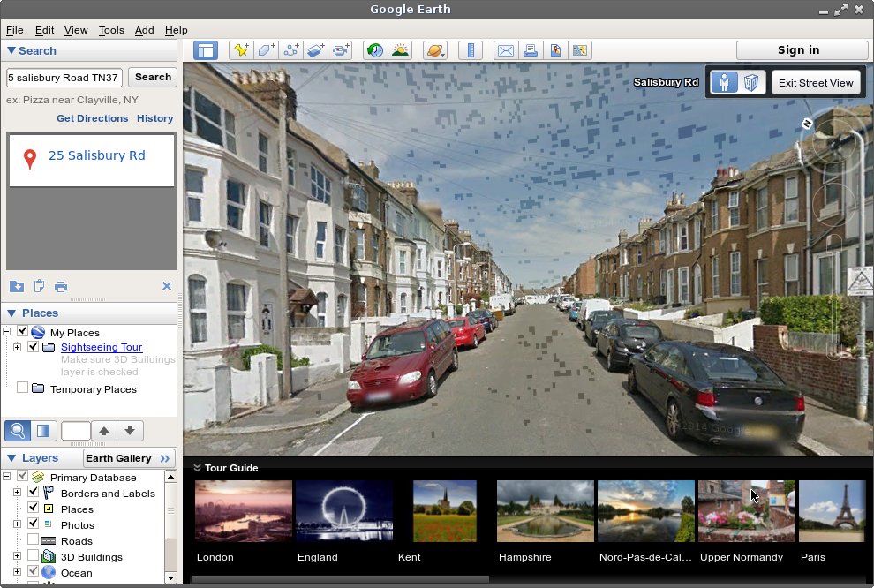
Task: Uncheck the My Places checkbox
Action: point(22,331)
